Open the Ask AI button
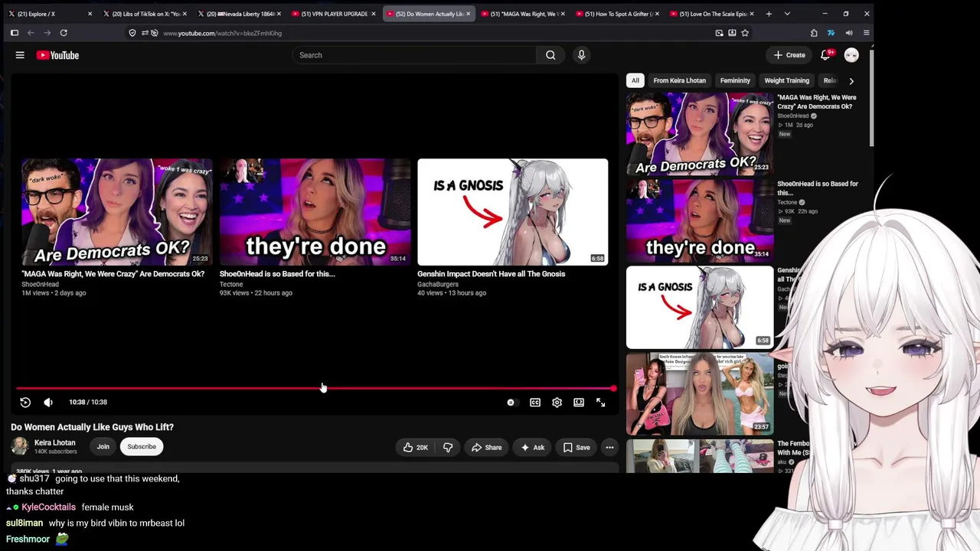This screenshot has height=551, width=980. pyautogui.click(x=532, y=448)
